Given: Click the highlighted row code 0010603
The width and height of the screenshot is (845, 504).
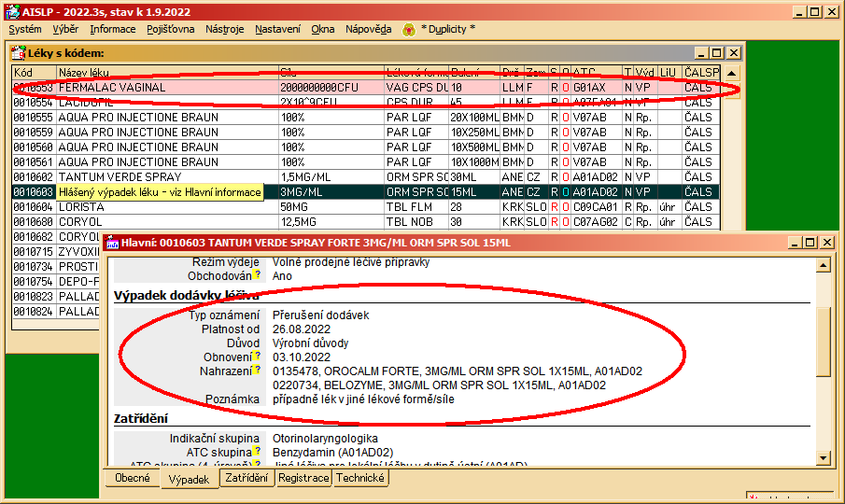Looking at the screenshot, I should (34, 192).
